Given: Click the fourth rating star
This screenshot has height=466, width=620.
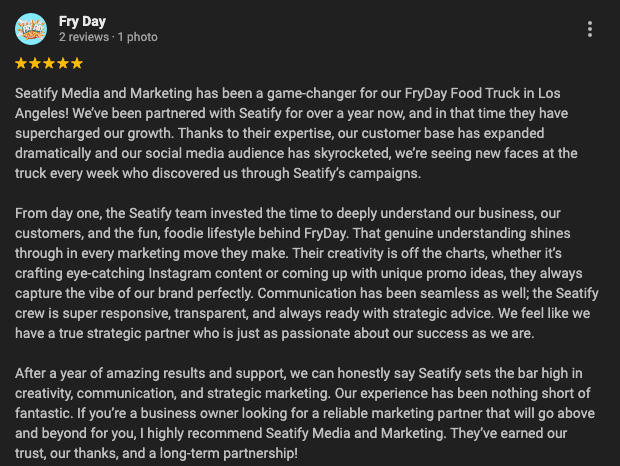Looking at the screenshot, I should point(63,63).
